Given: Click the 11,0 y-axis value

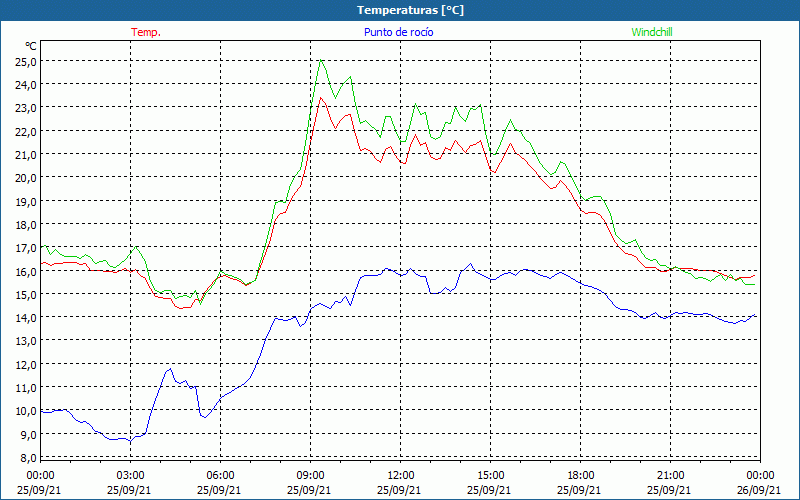Looking at the screenshot, I should point(26,388).
